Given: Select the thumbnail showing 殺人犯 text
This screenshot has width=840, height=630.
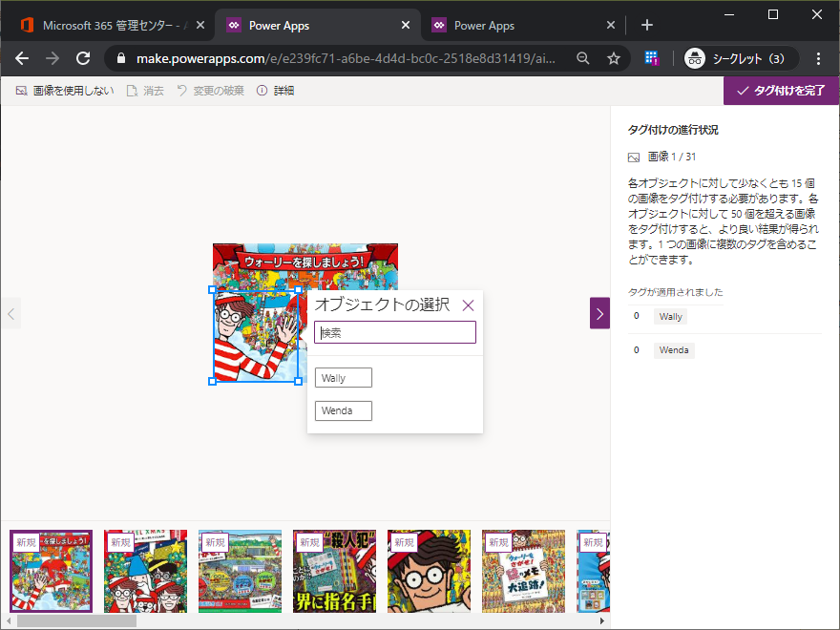Looking at the screenshot, I should (334, 571).
